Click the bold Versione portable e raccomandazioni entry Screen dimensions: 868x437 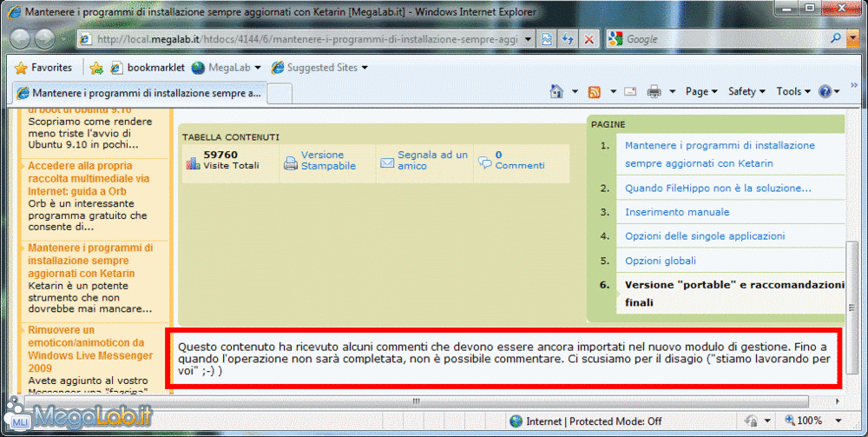(x=734, y=294)
